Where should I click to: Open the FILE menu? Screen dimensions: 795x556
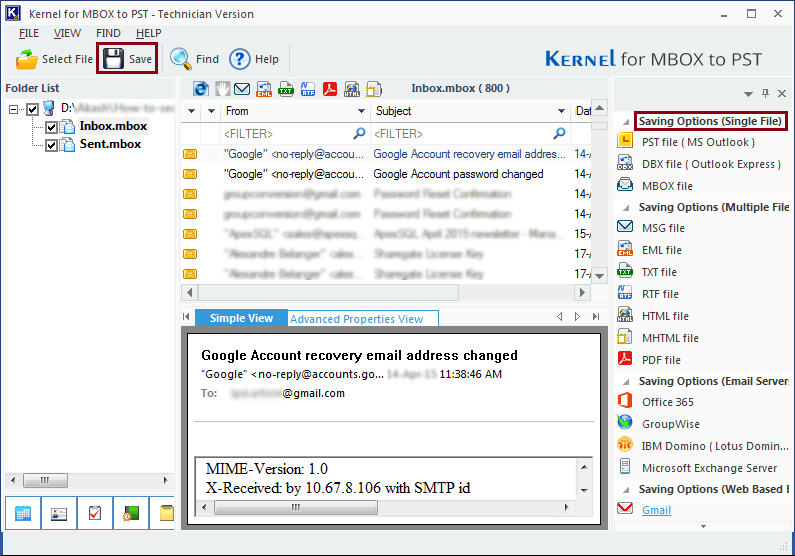pos(28,33)
